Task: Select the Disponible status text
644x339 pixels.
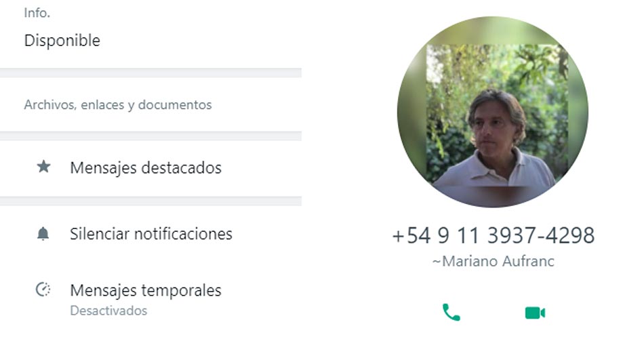Action: pos(62,40)
